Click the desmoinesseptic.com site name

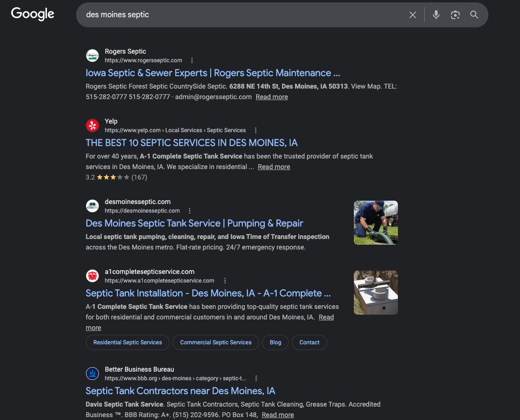coord(137,202)
